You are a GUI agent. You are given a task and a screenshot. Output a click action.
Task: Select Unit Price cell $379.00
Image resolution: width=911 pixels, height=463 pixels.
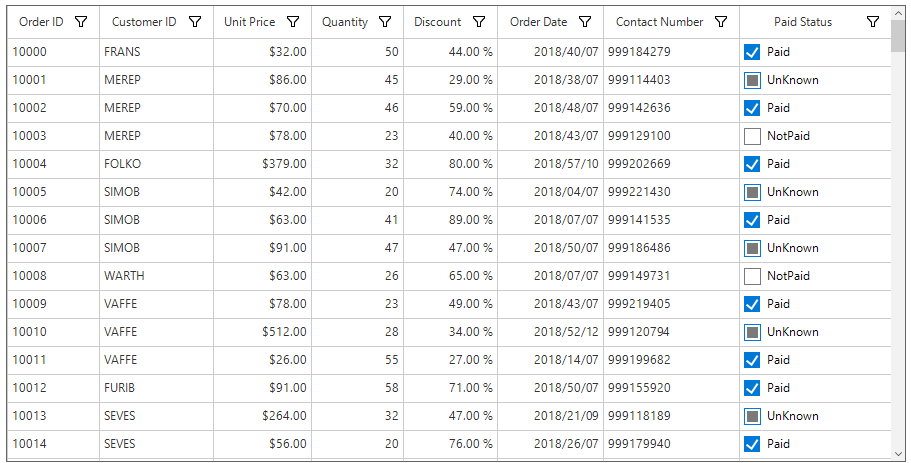click(263, 164)
